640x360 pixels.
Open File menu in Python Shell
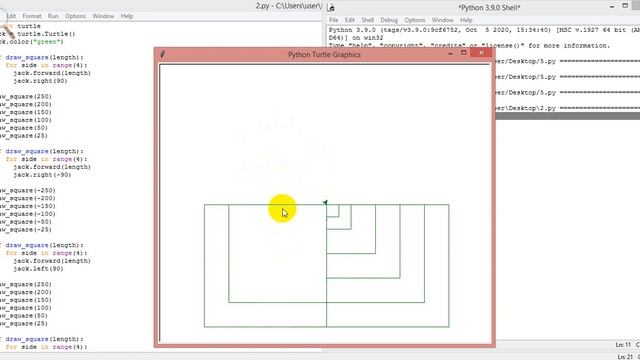(x=333, y=20)
